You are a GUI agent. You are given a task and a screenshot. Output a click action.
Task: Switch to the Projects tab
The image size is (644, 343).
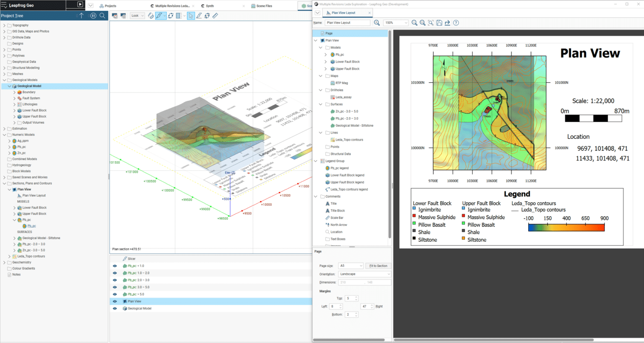click(x=108, y=6)
